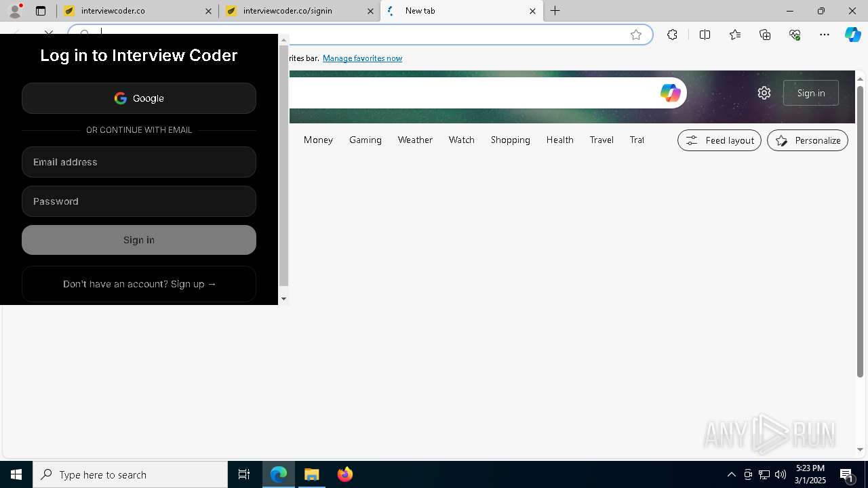Click the page scrollbar down arrow

[x=860, y=449]
